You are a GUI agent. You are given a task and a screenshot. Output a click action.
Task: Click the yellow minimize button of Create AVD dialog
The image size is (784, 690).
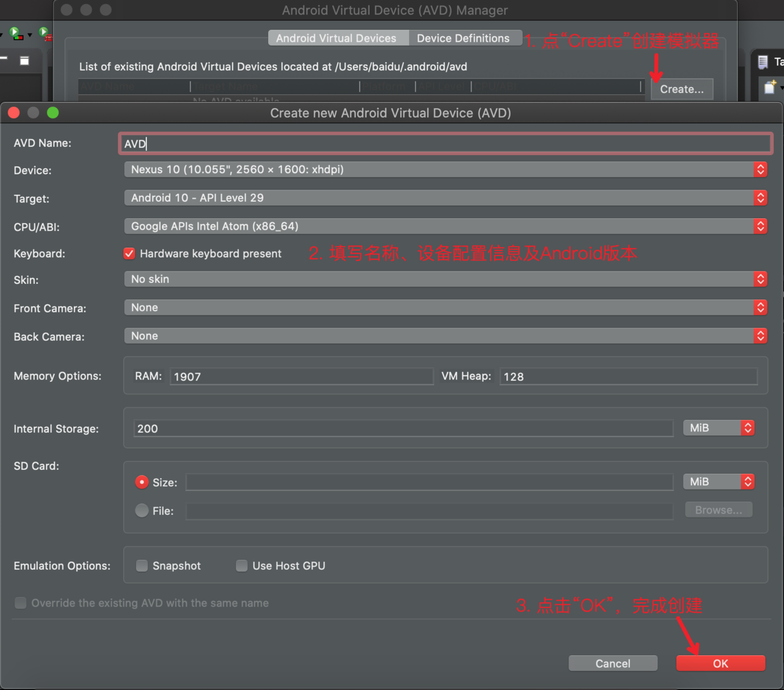34,113
